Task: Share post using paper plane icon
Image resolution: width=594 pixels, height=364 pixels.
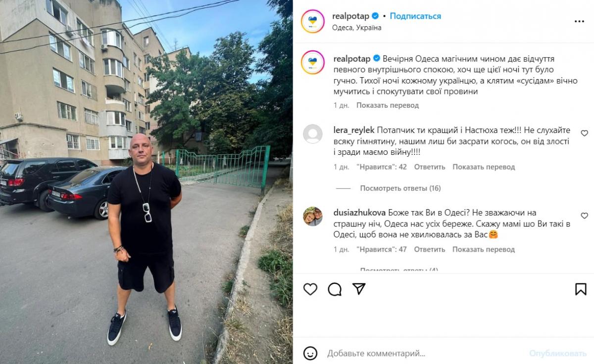Action: (x=359, y=289)
